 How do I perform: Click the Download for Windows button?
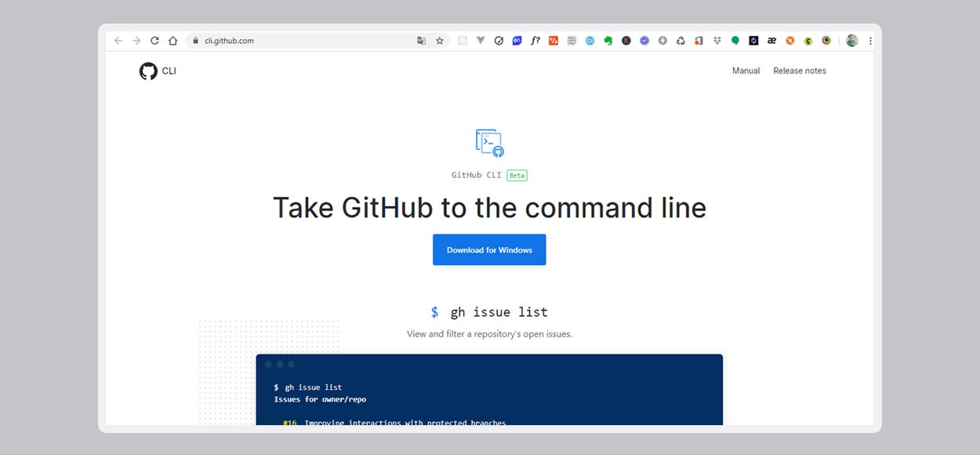pos(489,249)
